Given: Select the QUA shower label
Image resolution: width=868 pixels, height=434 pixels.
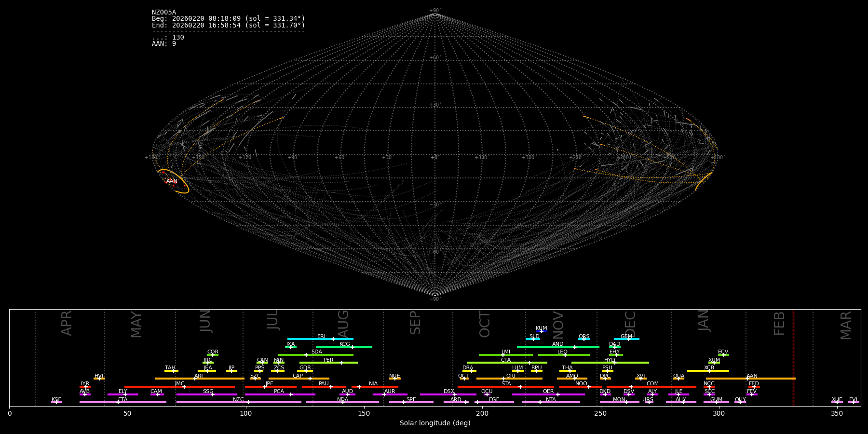Looking at the screenshot, I should pos(678,376).
